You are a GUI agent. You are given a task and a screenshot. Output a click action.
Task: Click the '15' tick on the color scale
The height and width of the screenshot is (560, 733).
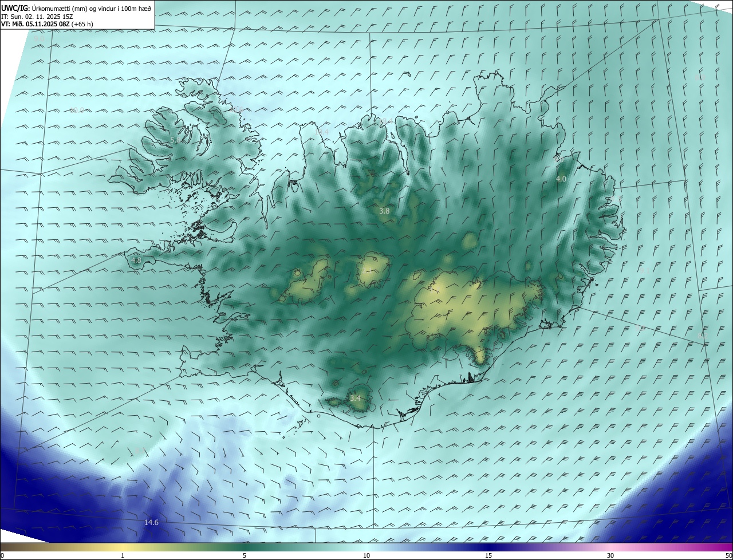(x=488, y=555)
